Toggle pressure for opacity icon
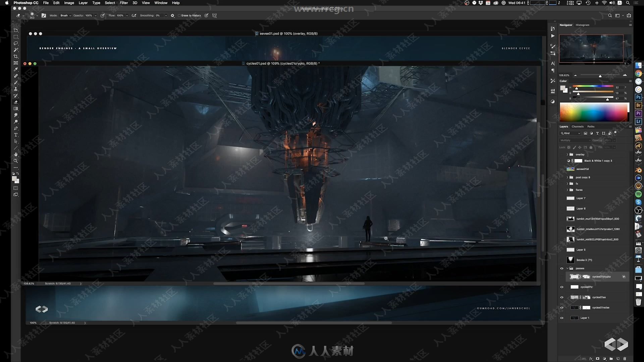644x362 pixels. coord(103,15)
